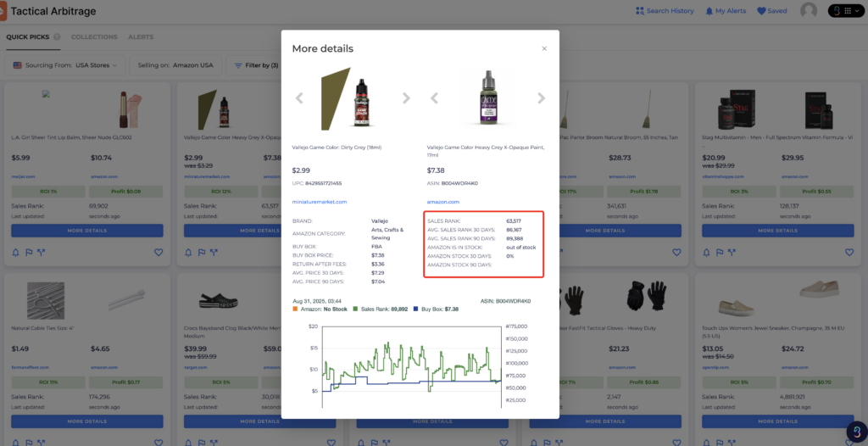
Task: Set alert bell on L.A. Girl Lip Balm card
Action: [15, 253]
